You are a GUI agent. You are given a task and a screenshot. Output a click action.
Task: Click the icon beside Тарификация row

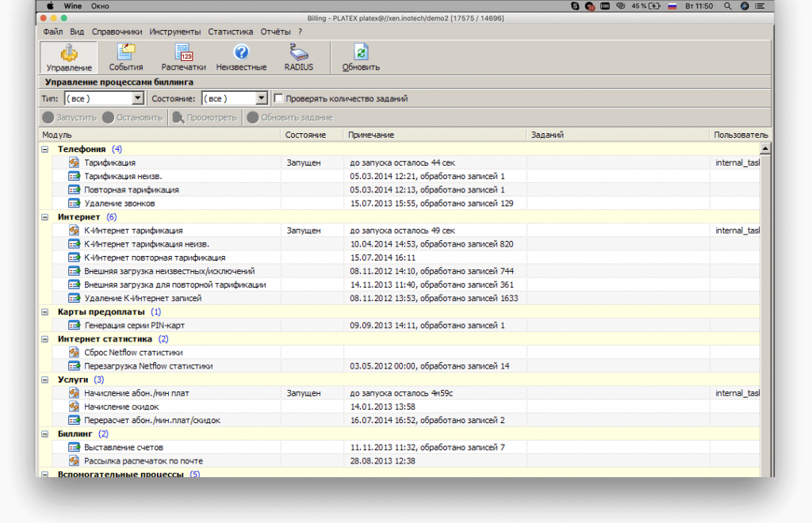pyautogui.click(x=74, y=162)
